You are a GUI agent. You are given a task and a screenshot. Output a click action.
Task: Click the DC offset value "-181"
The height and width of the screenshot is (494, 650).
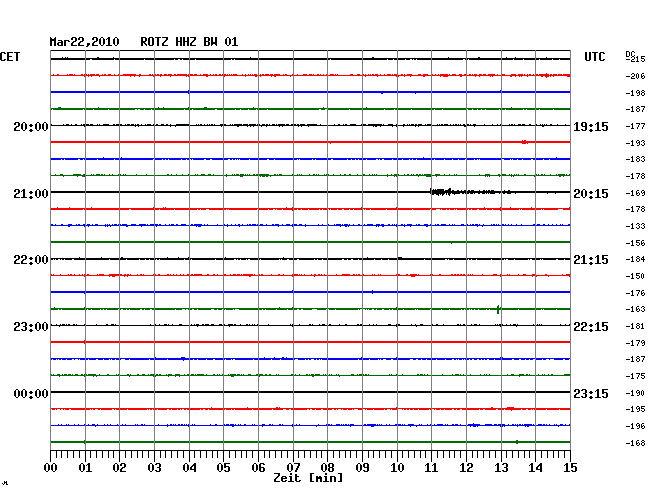[635, 326]
